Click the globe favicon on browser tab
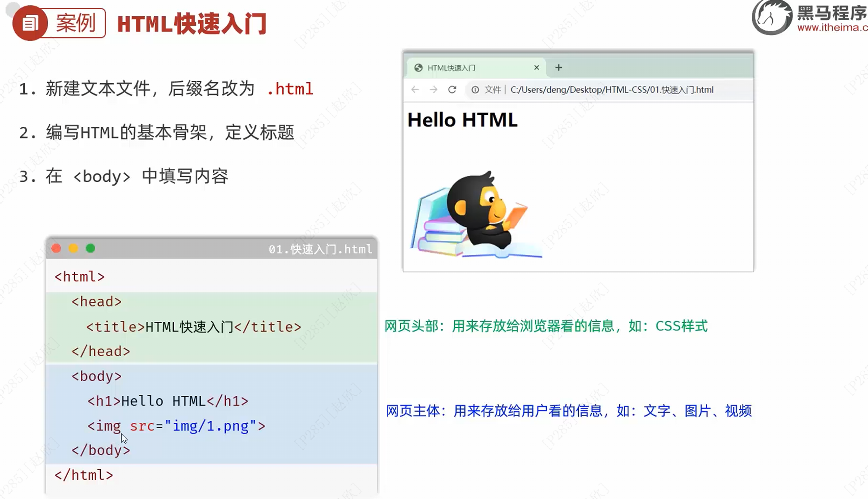Screen dimensions: 868x499 (x=418, y=68)
